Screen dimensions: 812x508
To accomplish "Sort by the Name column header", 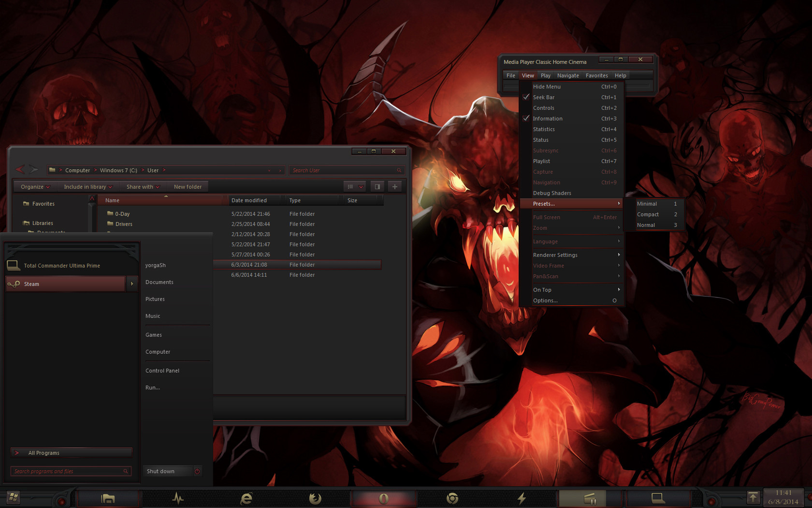I will click(x=162, y=200).
